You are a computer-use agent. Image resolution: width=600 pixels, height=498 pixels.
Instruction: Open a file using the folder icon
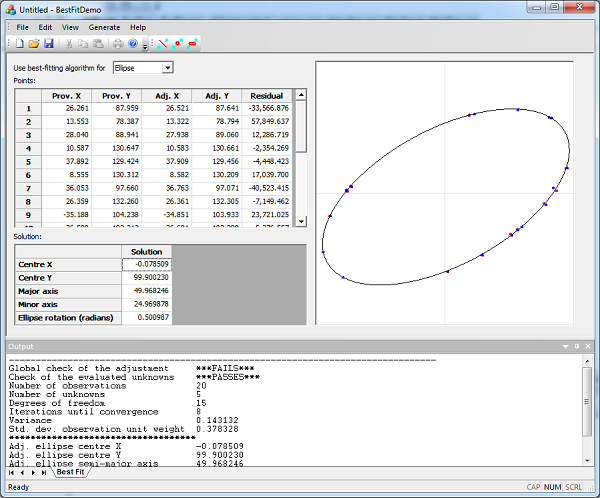[34, 44]
